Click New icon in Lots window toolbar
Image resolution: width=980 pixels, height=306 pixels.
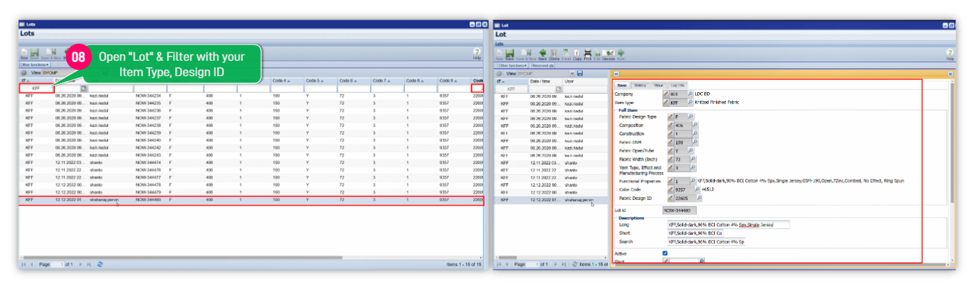tap(24, 54)
